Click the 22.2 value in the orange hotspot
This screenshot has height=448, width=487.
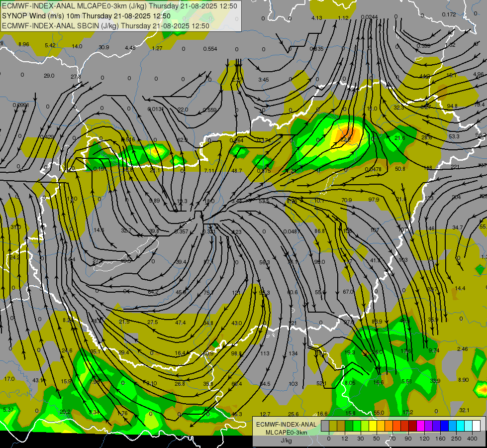click(346, 139)
